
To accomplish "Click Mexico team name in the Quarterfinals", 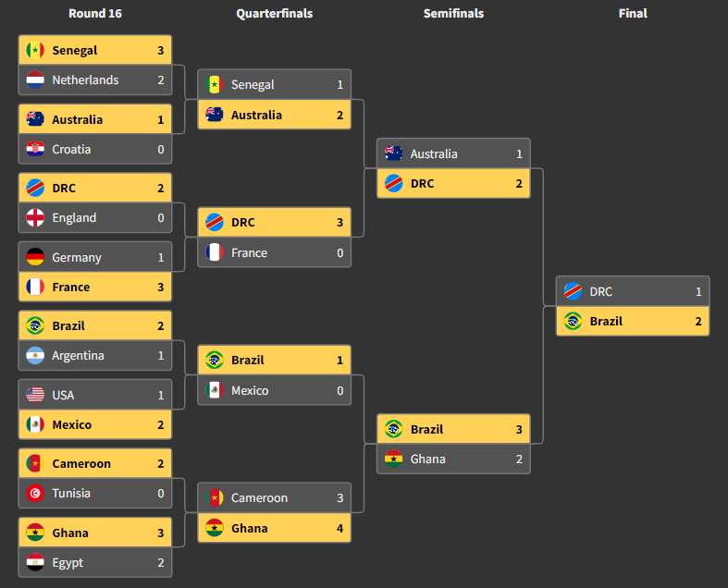I will point(250,391).
